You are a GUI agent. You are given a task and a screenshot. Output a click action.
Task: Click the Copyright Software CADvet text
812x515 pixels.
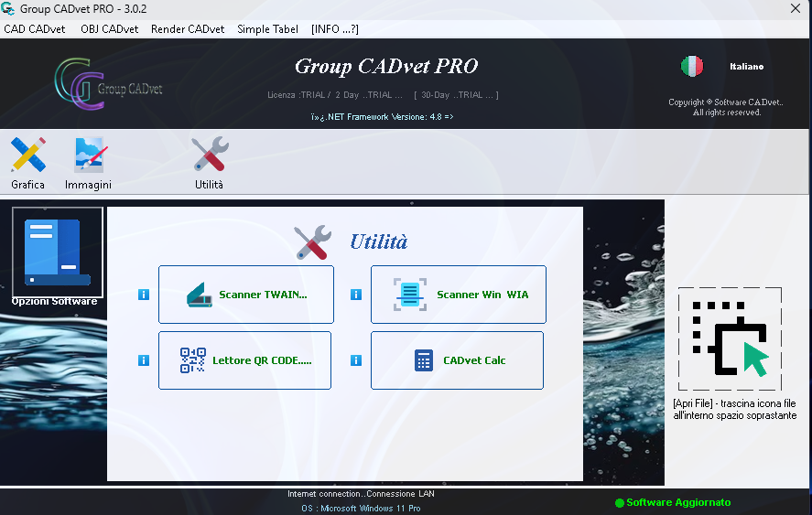pyautogui.click(x=726, y=107)
